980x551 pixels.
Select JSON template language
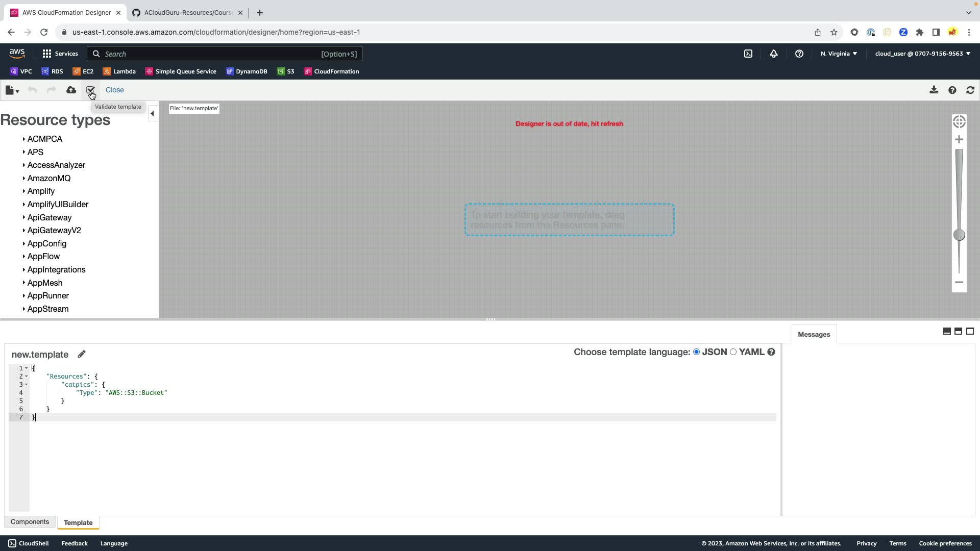697,352
